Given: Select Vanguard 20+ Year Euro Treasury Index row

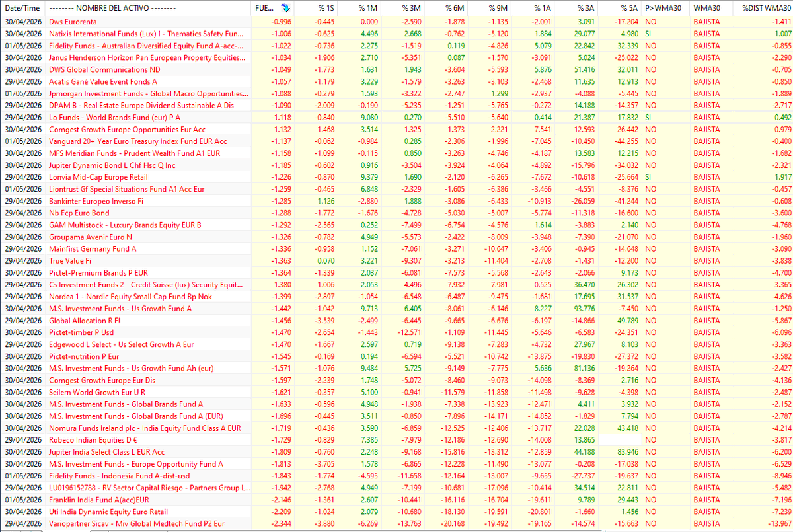Looking at the screenshot, I should [397, 141].
